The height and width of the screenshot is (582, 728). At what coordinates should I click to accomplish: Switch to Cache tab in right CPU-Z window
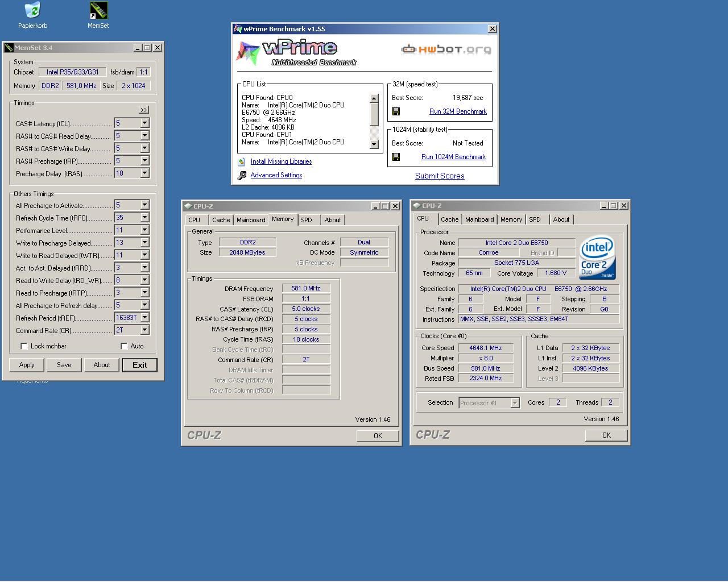pyautogui.click(x=450, y=219)
